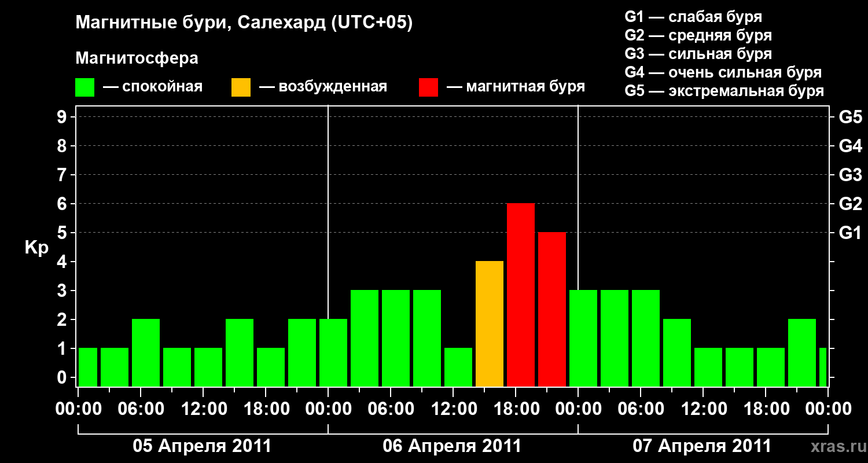The height and width of the screenshot is (463, 868).
Task: Click the '— магнитная буря' legend label
Action: click(516, 87)
